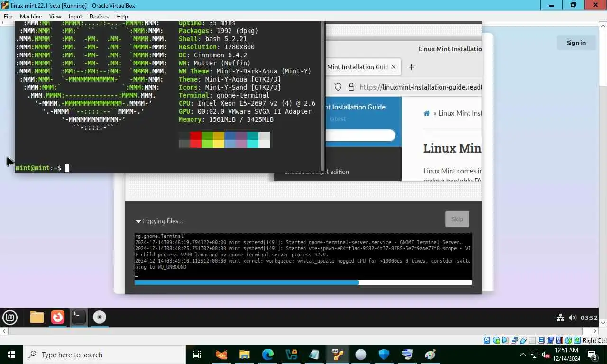Click the VirtualBox CPU execution status icon
Viewport: 607px width, 364px height.
pos(560,340)
